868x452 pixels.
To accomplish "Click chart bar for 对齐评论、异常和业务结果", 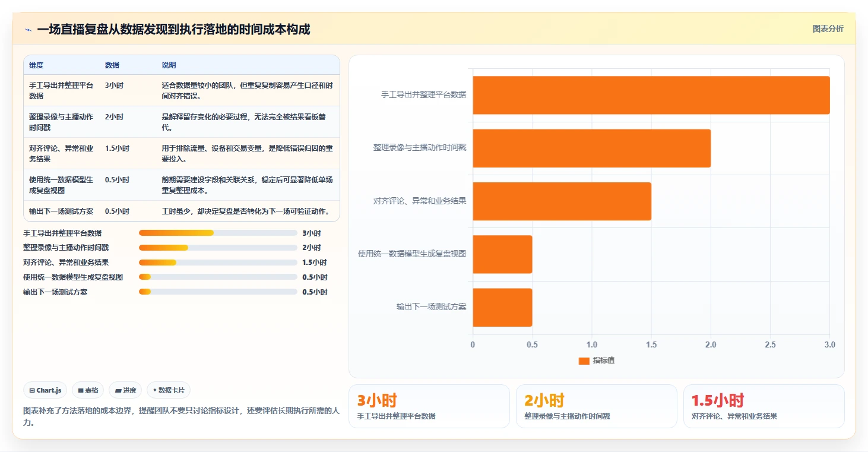I will 562,201.
